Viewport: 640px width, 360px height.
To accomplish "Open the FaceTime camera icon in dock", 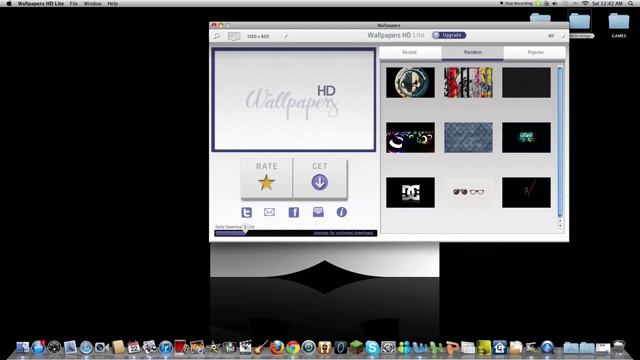I will coord(102,347).
